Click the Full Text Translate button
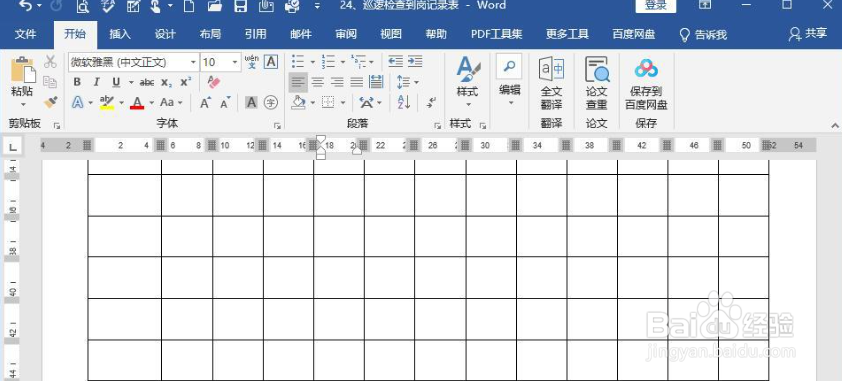The width and height of the screenshot is (842, 381). click(x=551, y=83)
